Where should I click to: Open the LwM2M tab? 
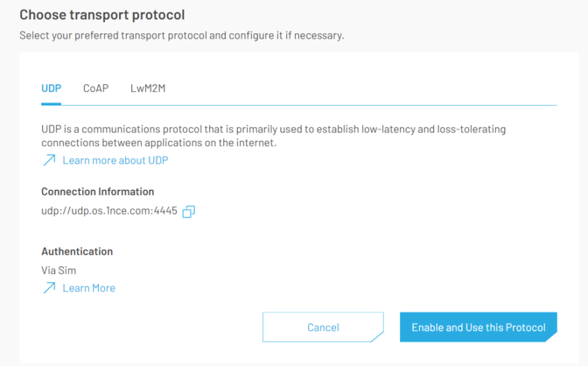pos(148,88)
